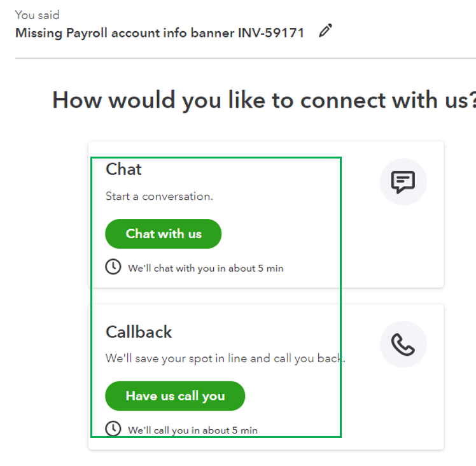Click the pencil edit icon beside the message
Viewport: 476px width, 466px height.
pos(325,31)
